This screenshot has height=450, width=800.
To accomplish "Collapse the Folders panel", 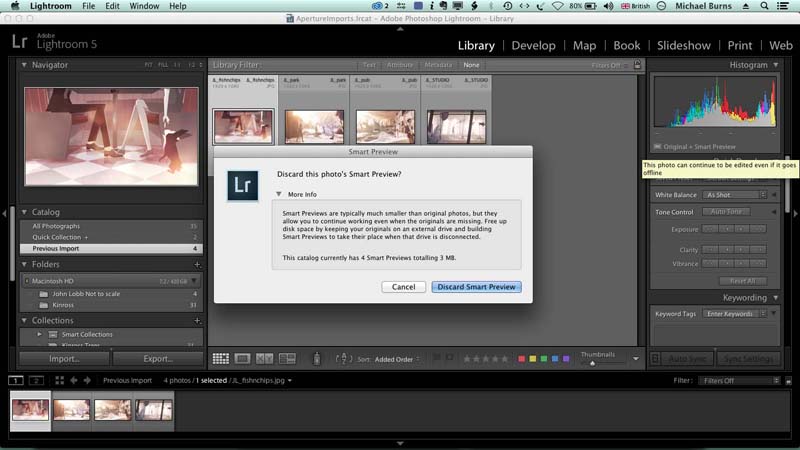I will click(24, 264).
